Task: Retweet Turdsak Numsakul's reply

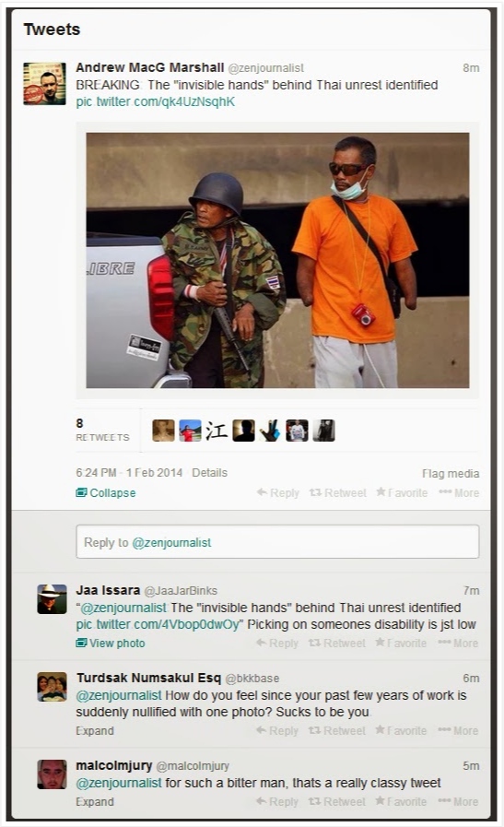Action: pos(336,730)
